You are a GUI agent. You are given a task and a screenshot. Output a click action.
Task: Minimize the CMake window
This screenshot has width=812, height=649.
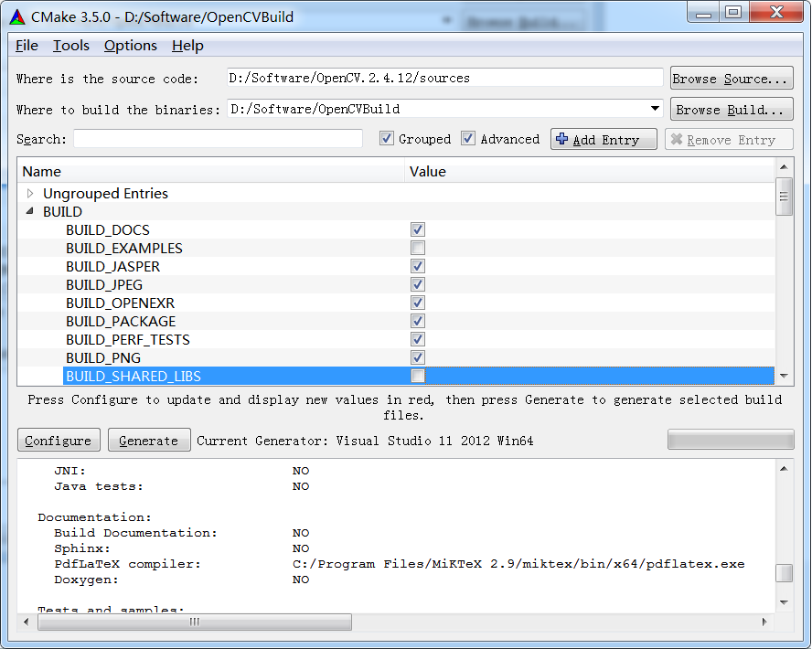[x=703, y=13]
